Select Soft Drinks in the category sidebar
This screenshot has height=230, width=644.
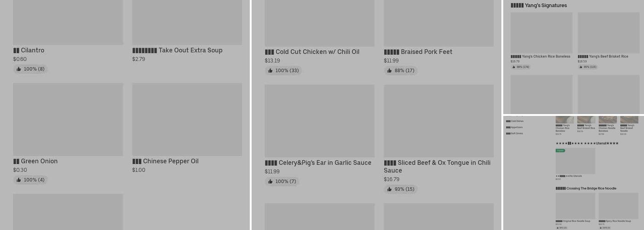(x=515, y=133)
